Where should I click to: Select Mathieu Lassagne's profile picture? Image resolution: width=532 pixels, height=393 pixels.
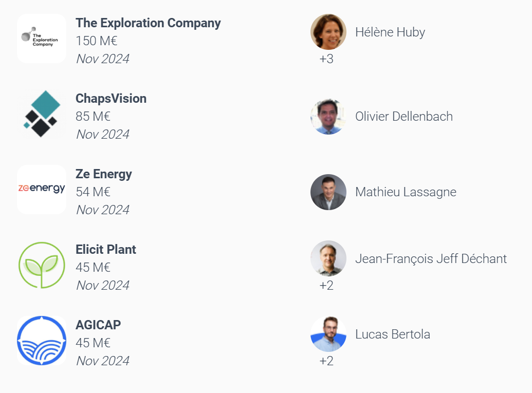[x=328, y=192]
